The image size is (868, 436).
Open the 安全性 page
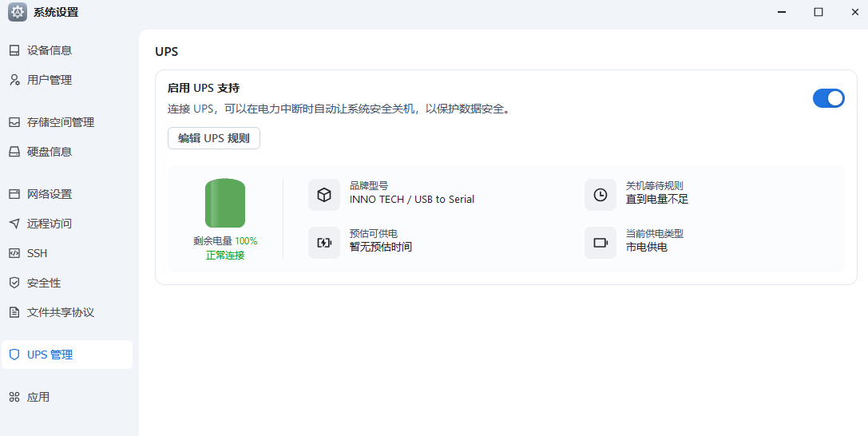(67, 283)
